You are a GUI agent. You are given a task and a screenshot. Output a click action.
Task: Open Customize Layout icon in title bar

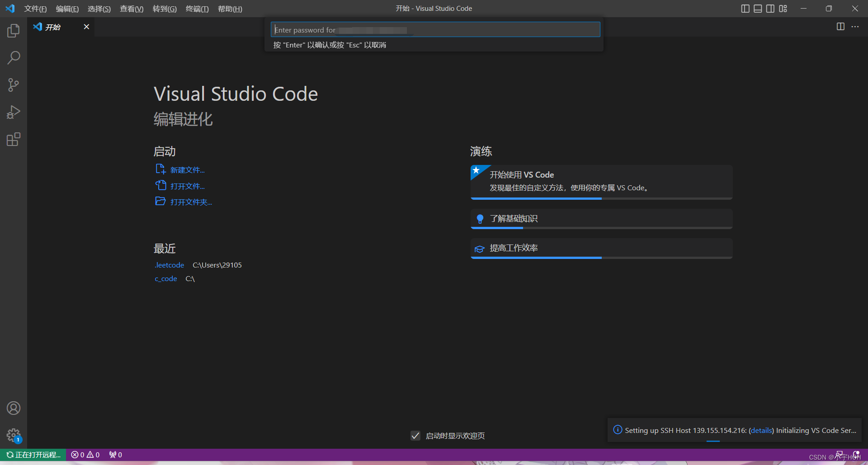pos(783,9)
